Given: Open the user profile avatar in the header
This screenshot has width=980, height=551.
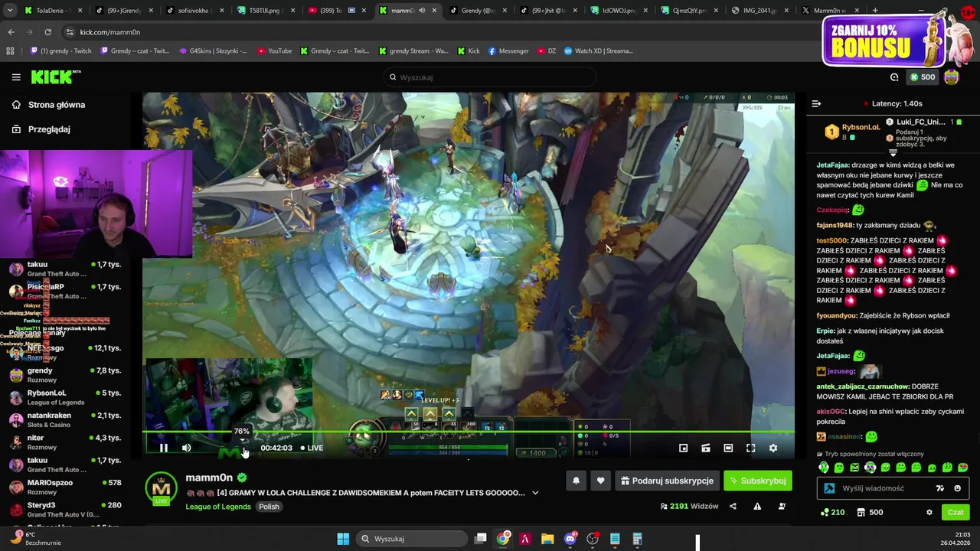Looking at the screenshot, I should click(x=952, y=77).
